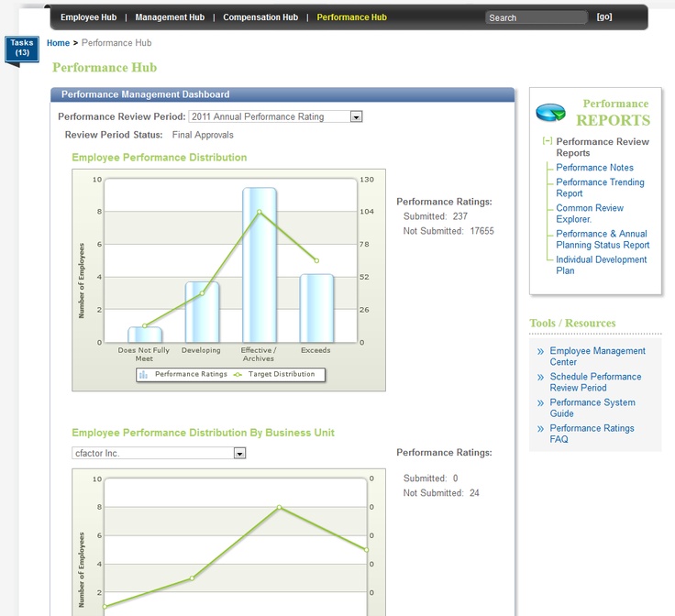Viewport: 675px width, 616px height.
Task: Open the Performance Hub menu
Action: click(351, 17)
